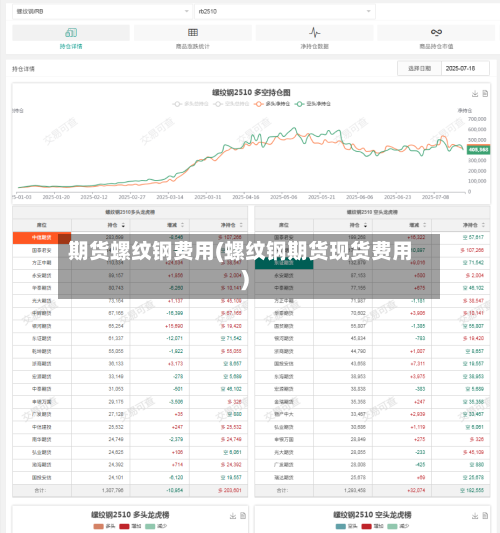Screen dimensions: 500x533
Task: Open data view icon of 多头龙虎榜 chart
Action: [x=243, y=516]
